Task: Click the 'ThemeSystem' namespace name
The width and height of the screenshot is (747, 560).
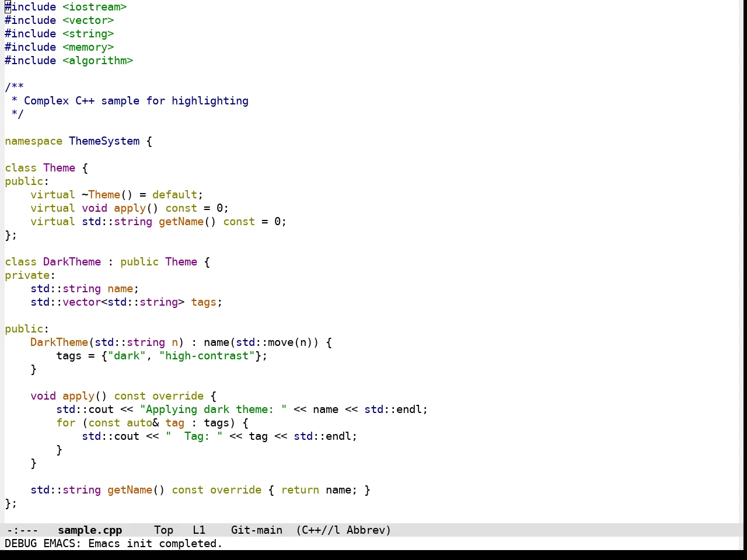Action: [104, 141]
